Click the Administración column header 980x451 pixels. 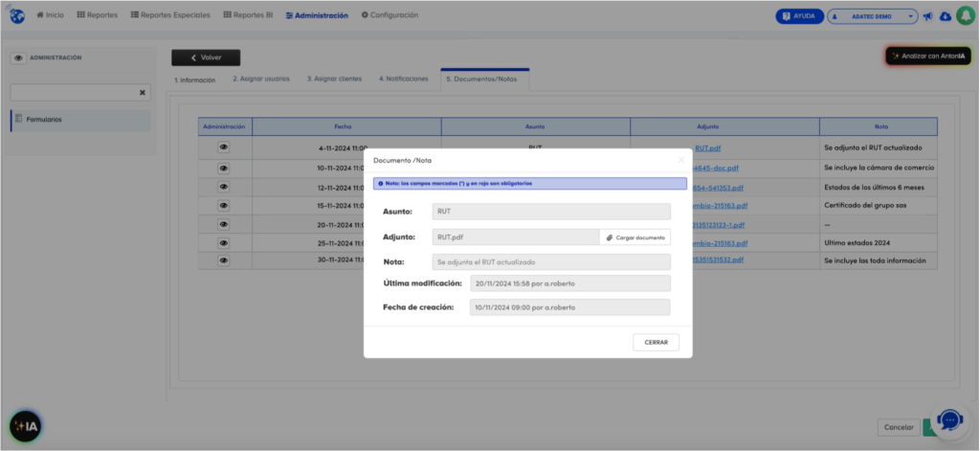(225, 126)
